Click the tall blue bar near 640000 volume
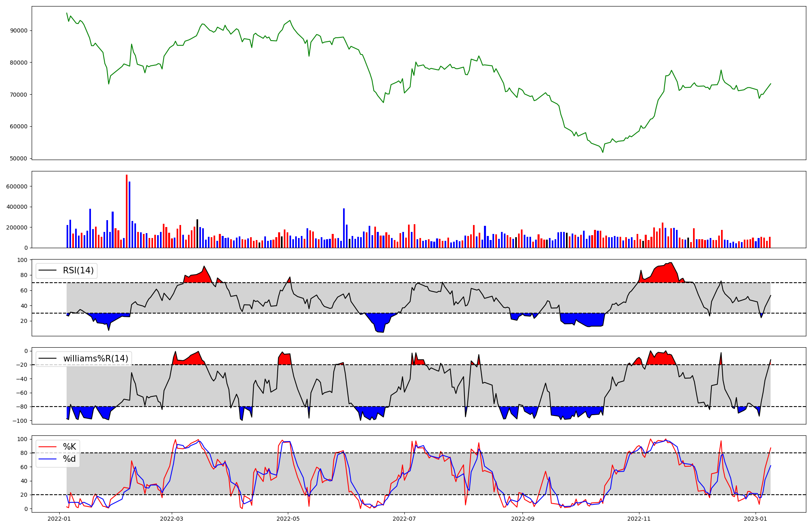 pos(130,214)
